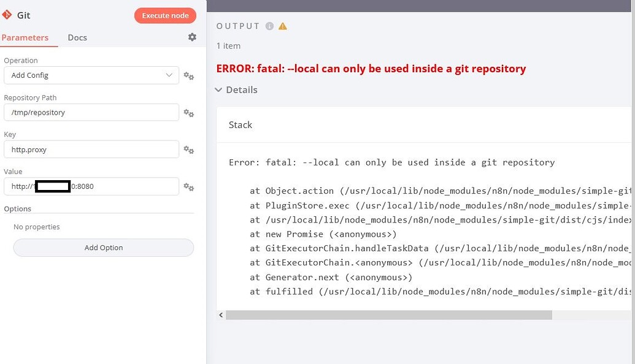Click the Add Option button

pyautogui.click(x=104, y=248)
